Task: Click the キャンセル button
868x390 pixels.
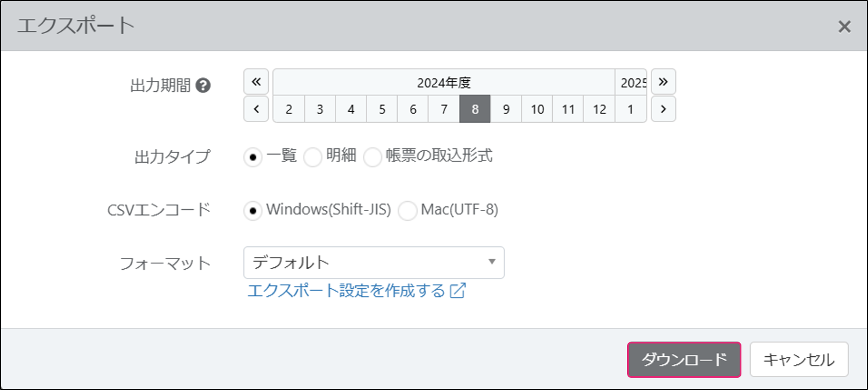Action: coord(799,360)
